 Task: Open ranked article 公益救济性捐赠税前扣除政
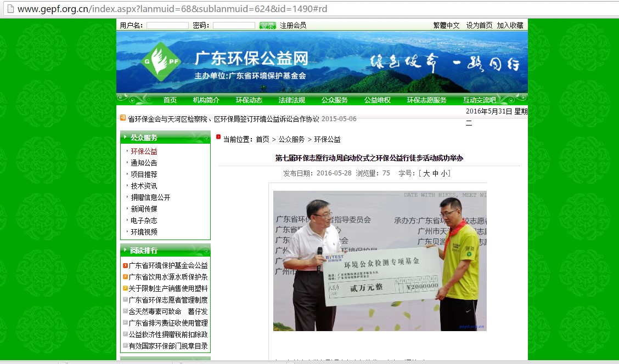168,334
